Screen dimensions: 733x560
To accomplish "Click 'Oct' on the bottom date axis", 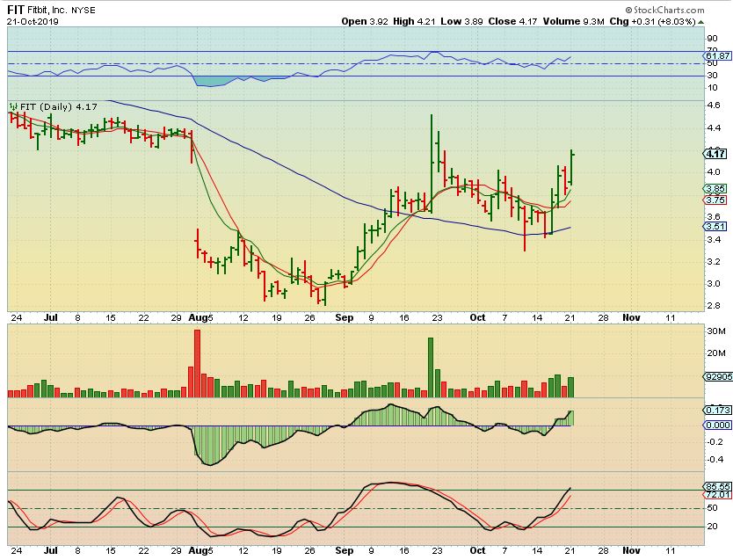I will coord(477,550).
